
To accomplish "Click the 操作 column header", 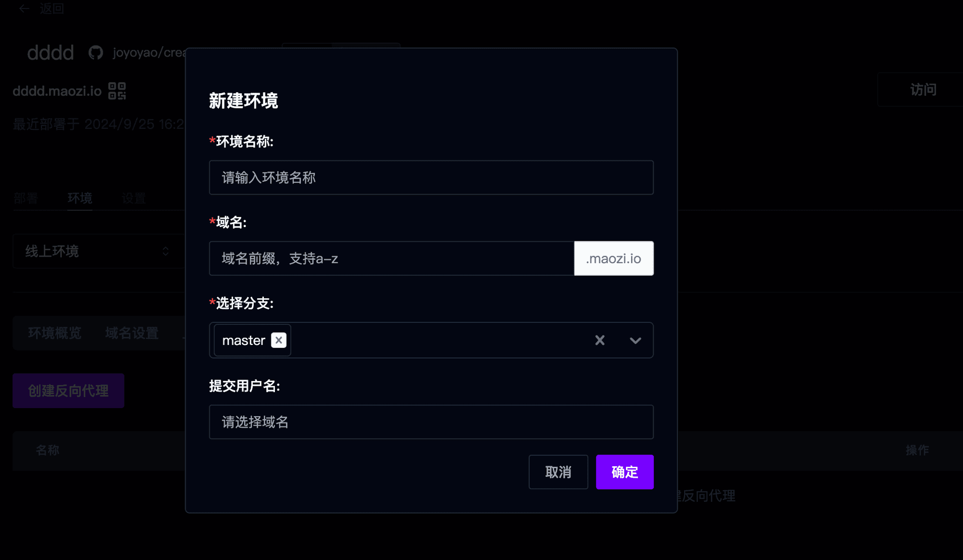I will tap(917, 451).
